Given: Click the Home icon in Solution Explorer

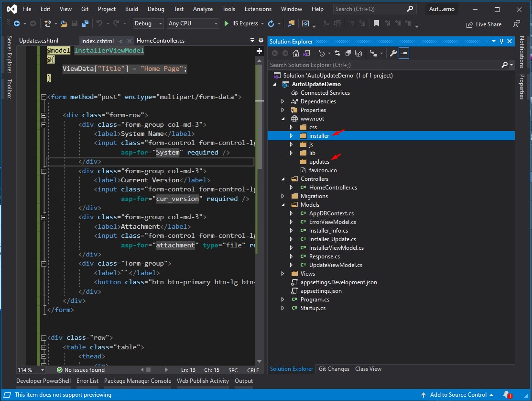Looking at the screenshot, I should click(296, 53).
